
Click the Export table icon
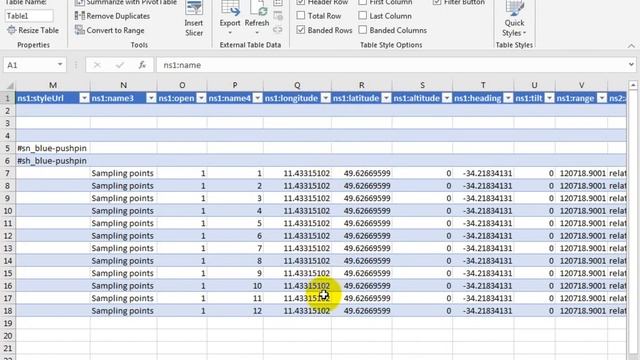click(230, 8)
